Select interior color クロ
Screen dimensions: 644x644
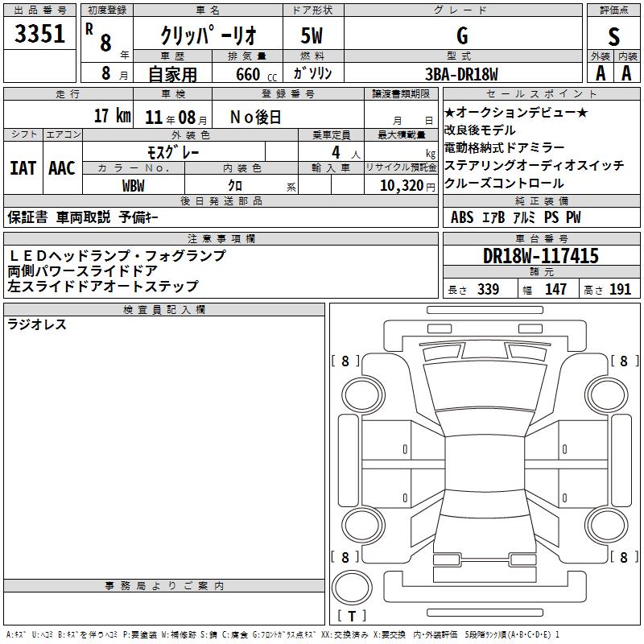click(x=235, y=186)
